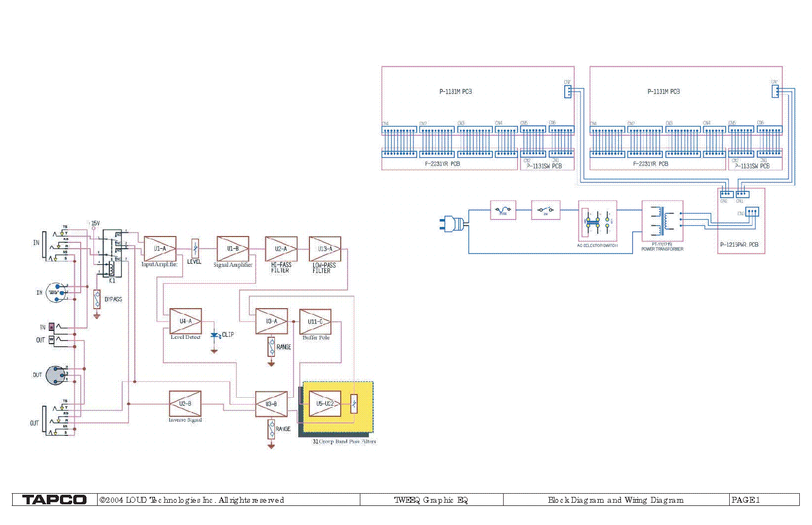Select the U2-B inverse signal block

coord(185,404)
